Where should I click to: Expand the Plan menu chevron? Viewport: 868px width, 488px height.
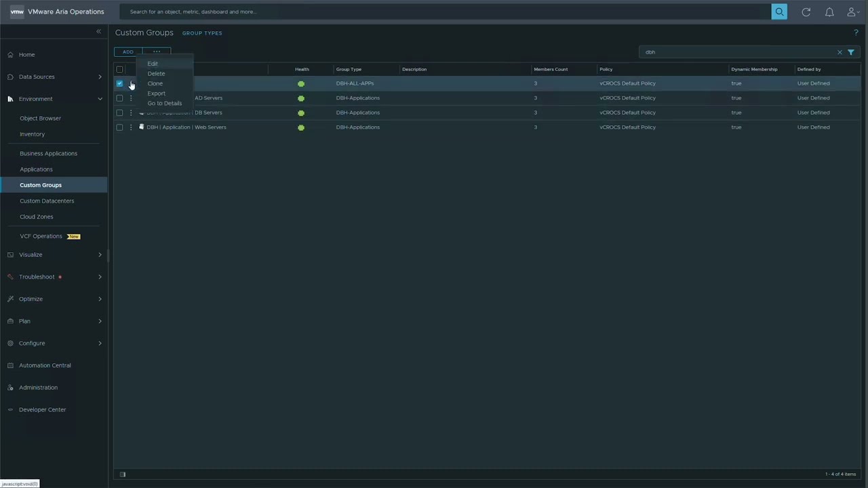[x=100, y=321]
